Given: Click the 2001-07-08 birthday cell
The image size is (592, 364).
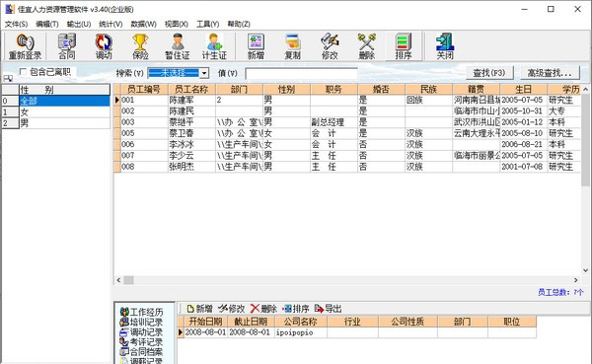Looking at the screenshot, I should [523, 167].
